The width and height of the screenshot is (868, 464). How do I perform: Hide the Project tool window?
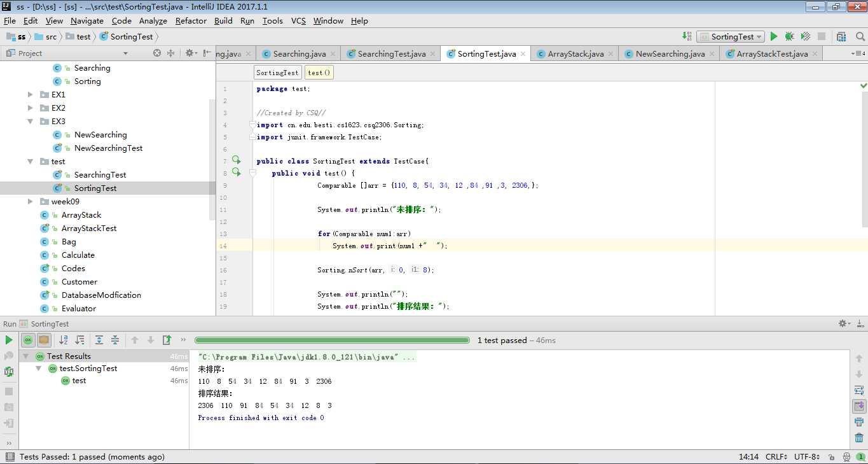pyautogui.click(x=207, y=53)
